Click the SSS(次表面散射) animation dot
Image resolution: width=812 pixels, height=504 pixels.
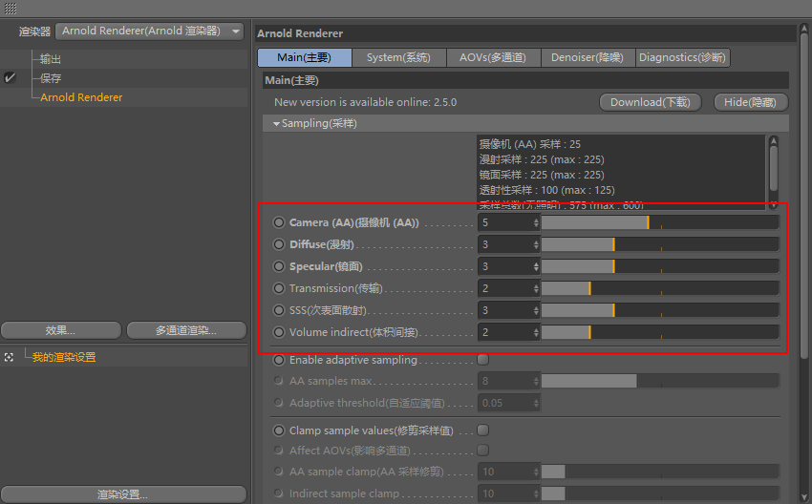279,310
